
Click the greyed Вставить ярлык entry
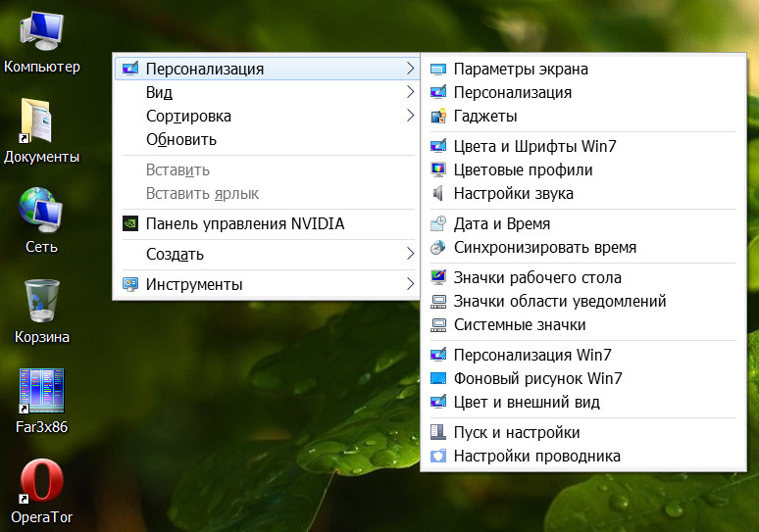(266, 193)
